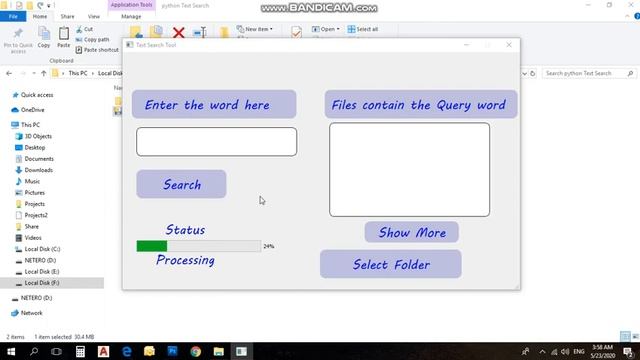Click the Move to folder icon
640x360 pixels.
pyautogui.click(x=136, y=32)
